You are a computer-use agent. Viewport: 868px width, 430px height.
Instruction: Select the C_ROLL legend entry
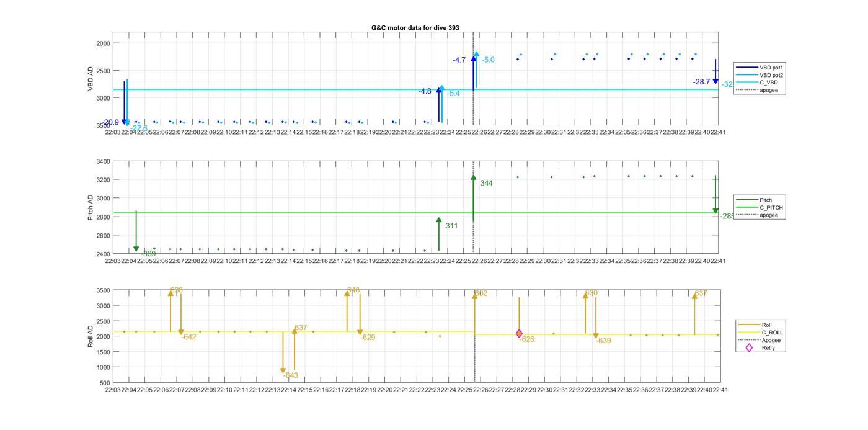(x=760, y=333)
